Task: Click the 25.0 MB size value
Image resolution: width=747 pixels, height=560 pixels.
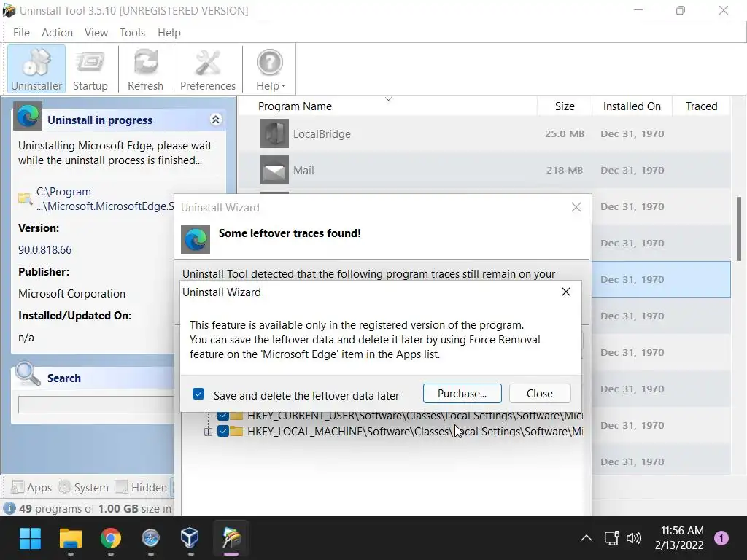Action: [565, 134]
